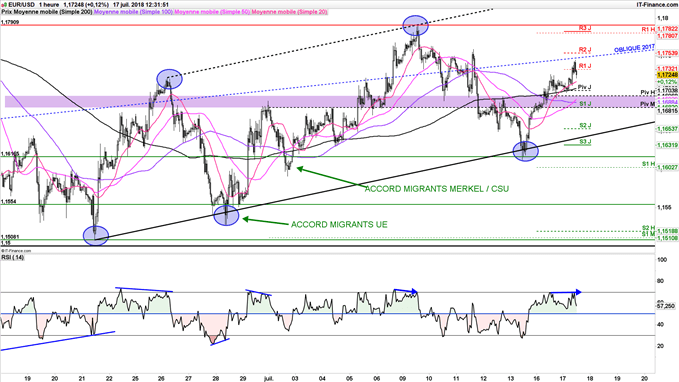Screen dimensions: 679x382
Task: Click the 'juil.' month marker on date axis
Action: pyautogui.click(x=268, y=378)
